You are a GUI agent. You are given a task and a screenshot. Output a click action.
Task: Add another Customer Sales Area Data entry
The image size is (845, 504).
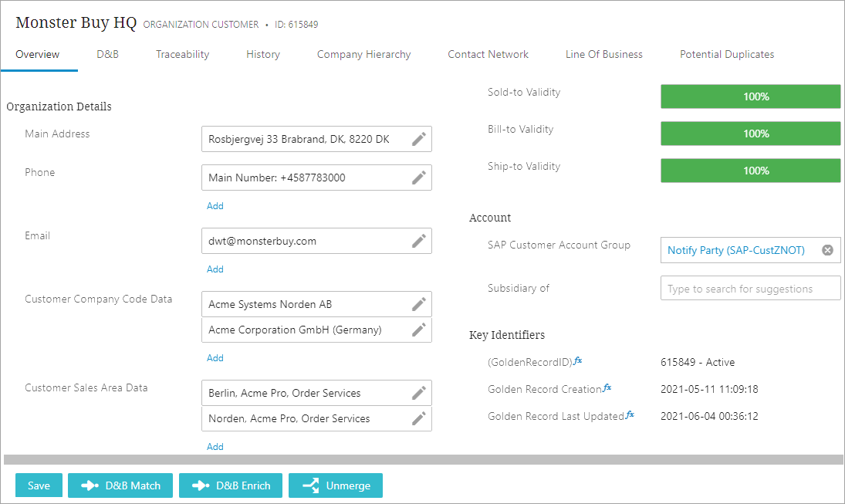tap(215, 446)
